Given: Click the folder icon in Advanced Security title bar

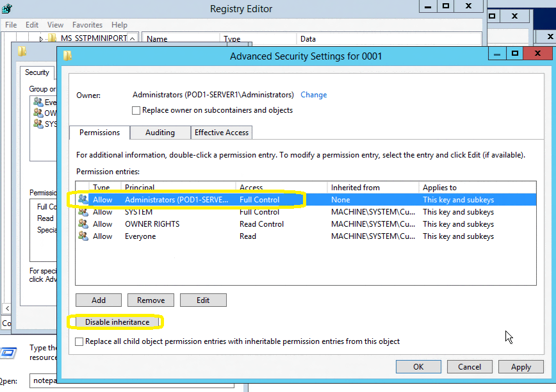Looking at the screenshot, I should tap(67, 56).
